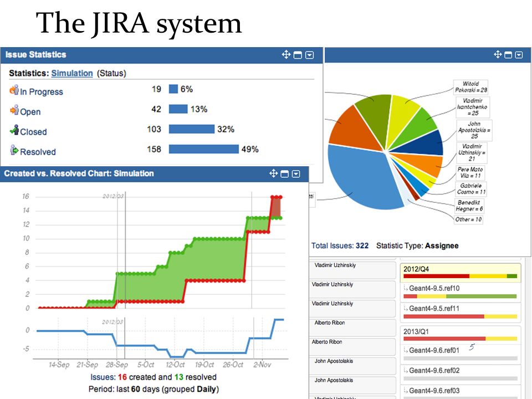Click the Gabriele Cosmo = 11 pie label

point(471,188)
